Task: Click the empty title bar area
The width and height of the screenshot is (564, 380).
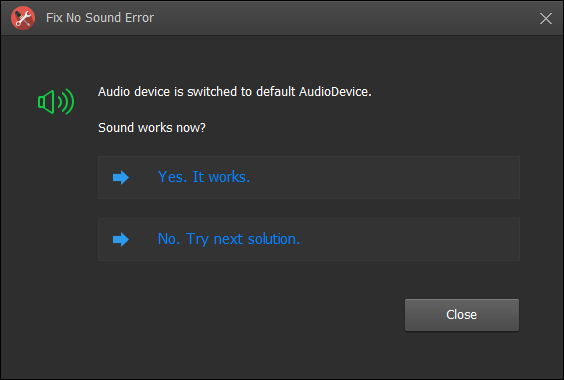Action: (345, 18)
